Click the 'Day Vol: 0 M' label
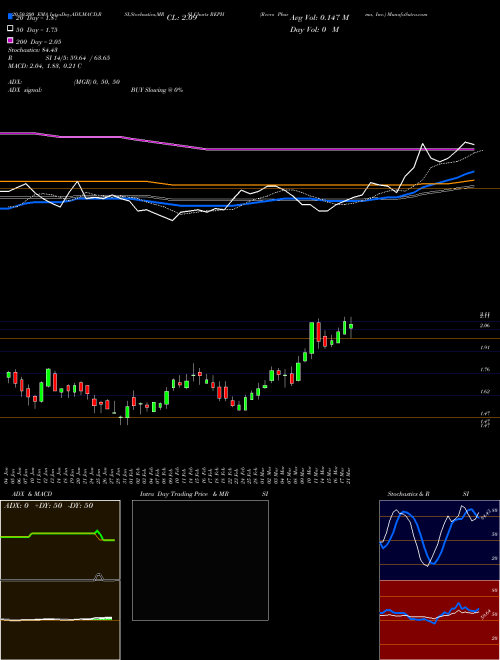Image resolution: width=500 pixels, height=660 pixels. (x=314, y=30)
